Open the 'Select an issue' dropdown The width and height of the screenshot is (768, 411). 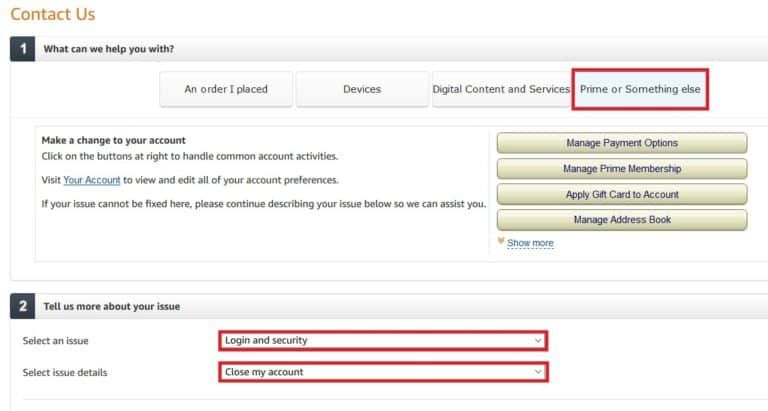383,340
